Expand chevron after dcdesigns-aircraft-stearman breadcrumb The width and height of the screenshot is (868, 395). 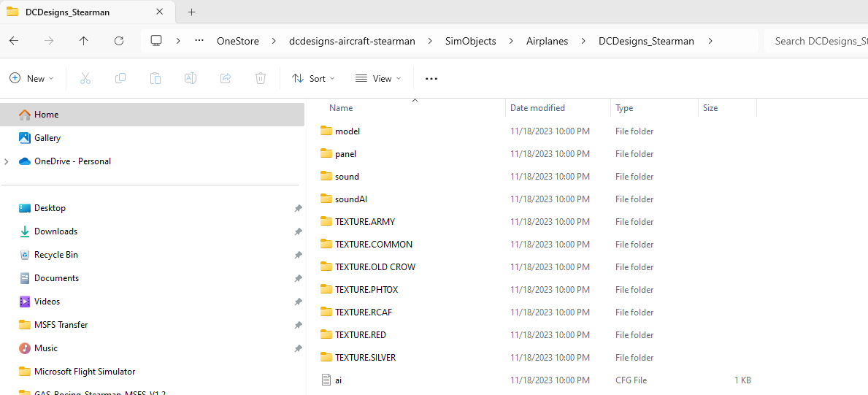[430, 40]
